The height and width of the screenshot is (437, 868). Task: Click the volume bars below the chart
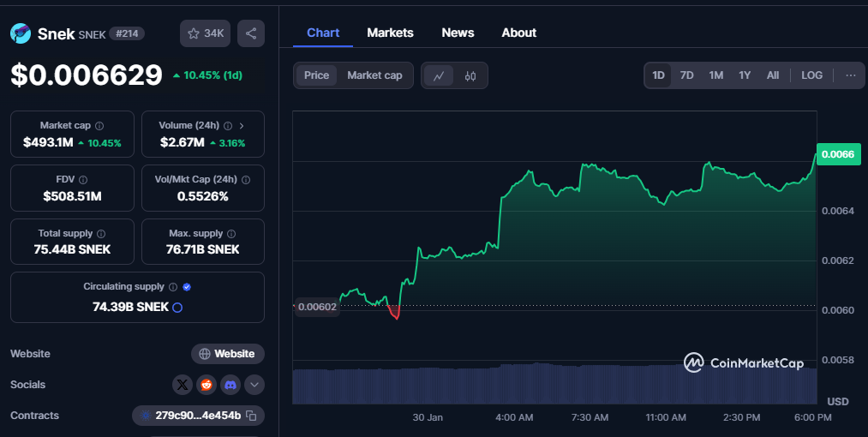[554, 383]
